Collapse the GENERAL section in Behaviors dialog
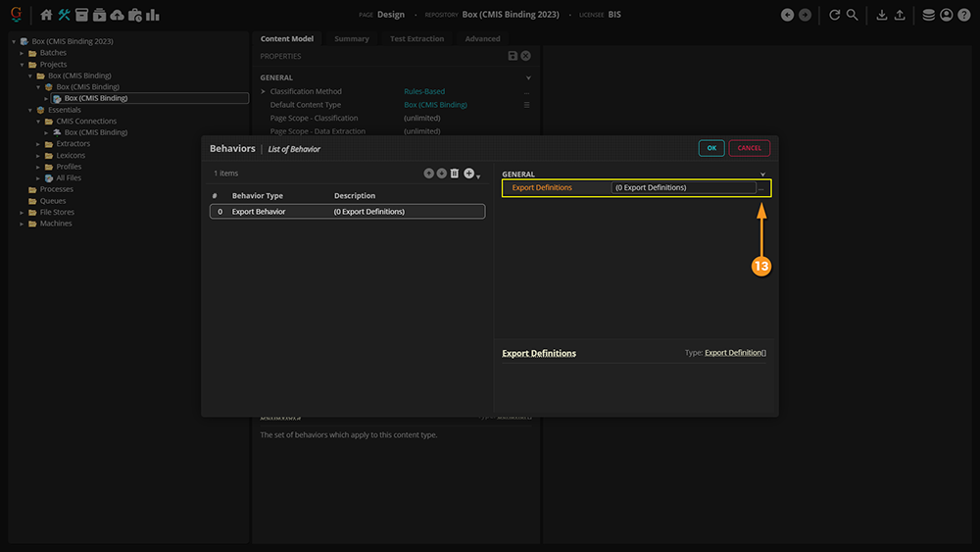Image resolution: width=980 pixels, height=552 pixels. click(762, 175)
